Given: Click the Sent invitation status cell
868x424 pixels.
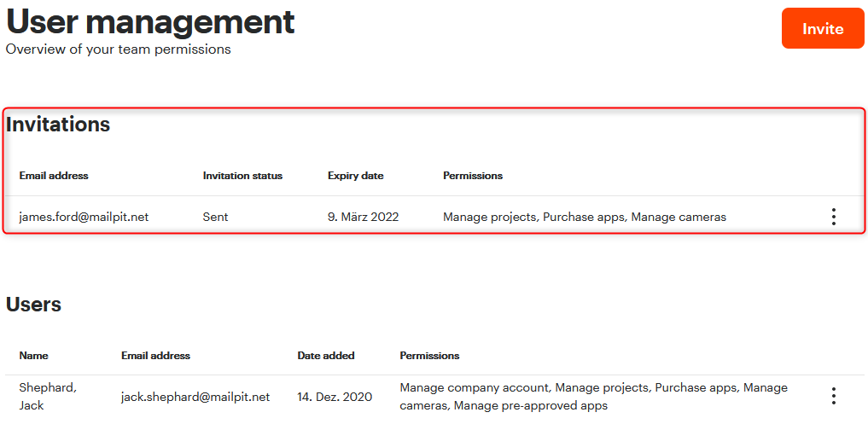Looking at the screenshot, I should [x=215, y=217].
